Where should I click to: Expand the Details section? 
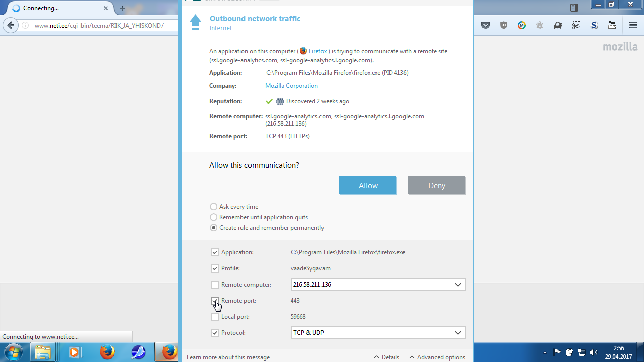[386, 357]
